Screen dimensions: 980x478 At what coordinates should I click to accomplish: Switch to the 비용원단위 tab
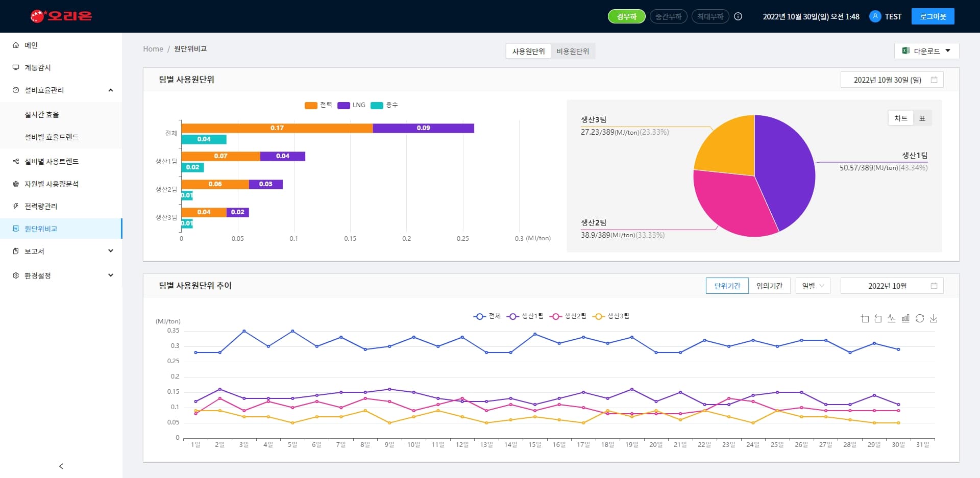pyautogui.click(x=573, y=51)
